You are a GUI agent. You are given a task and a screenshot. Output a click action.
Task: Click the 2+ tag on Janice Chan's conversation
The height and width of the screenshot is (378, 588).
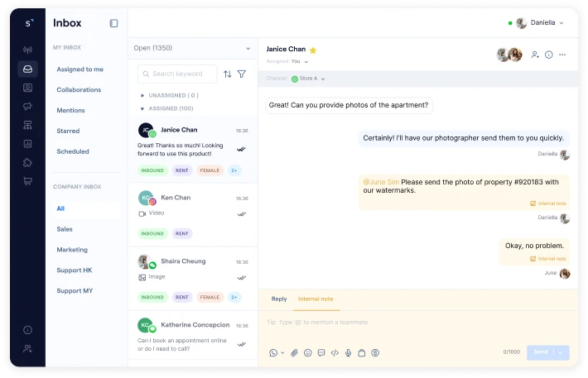234,170
